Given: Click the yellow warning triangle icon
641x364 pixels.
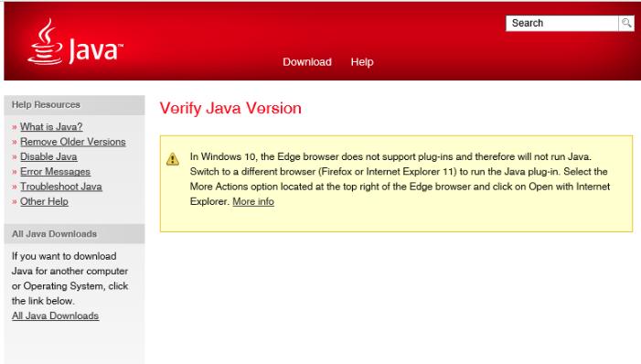Looking at the screenshot, I should point(173,159).
